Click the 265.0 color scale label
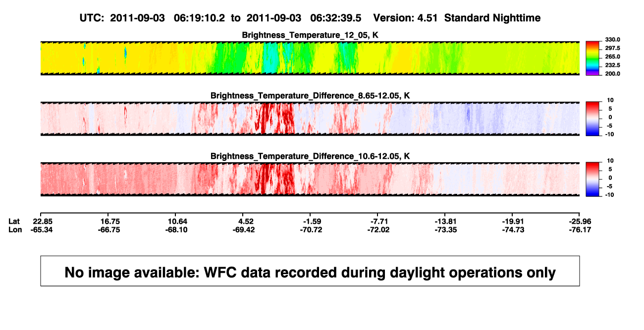Screen dimensions: 644x330 tap(613, 57)
